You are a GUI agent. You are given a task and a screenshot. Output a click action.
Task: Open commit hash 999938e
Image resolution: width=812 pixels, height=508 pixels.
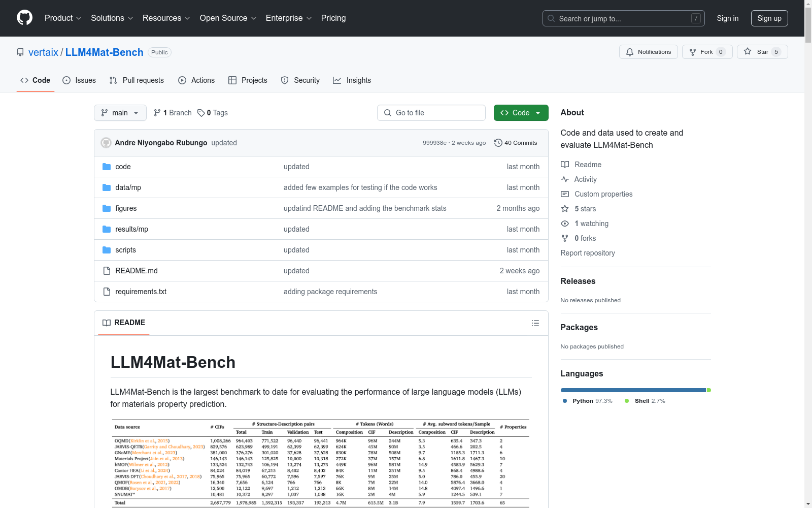coord(435,143)
